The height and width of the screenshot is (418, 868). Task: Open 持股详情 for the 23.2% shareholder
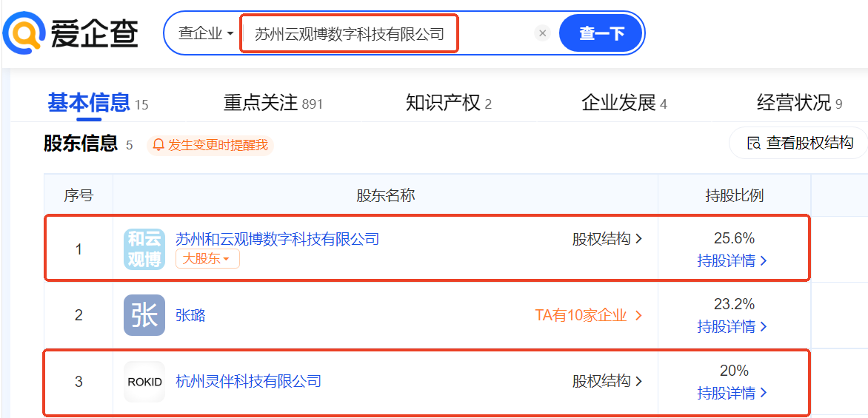pyautogui.click(x=732, y=326)
